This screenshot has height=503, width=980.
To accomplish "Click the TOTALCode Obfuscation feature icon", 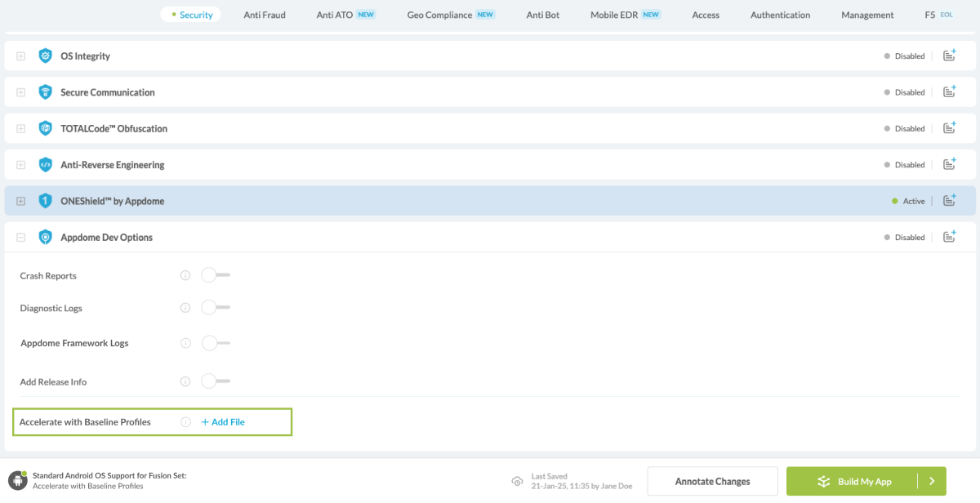I will tap(46, 128).
